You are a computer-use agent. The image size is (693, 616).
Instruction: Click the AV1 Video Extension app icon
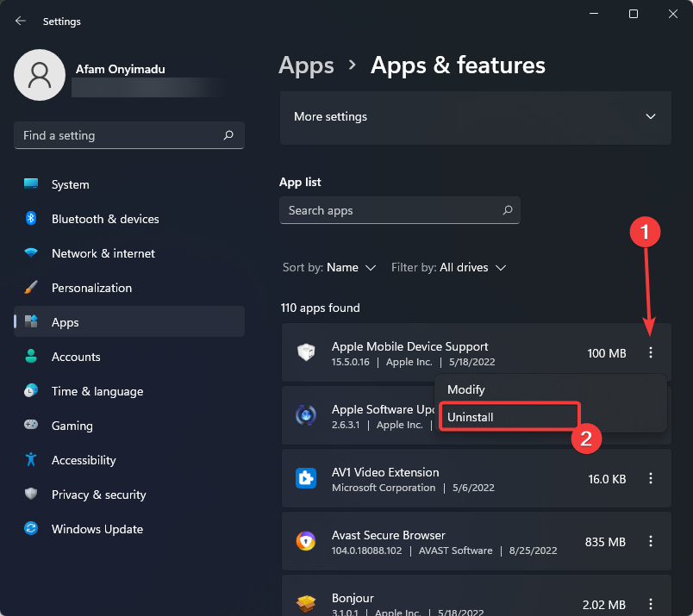(x=306, y=478)
